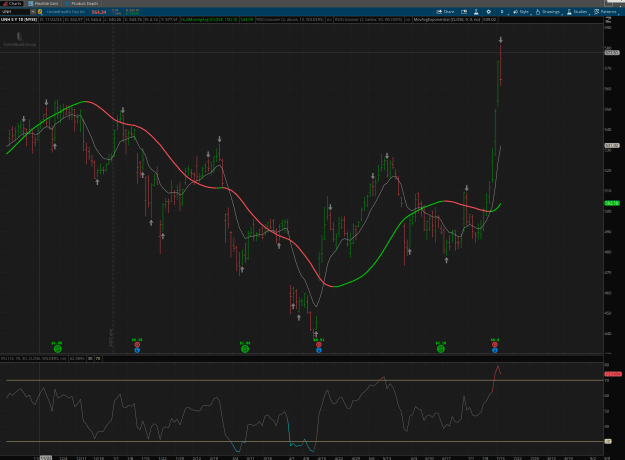Click the red last price 564.34

[99, 12]
